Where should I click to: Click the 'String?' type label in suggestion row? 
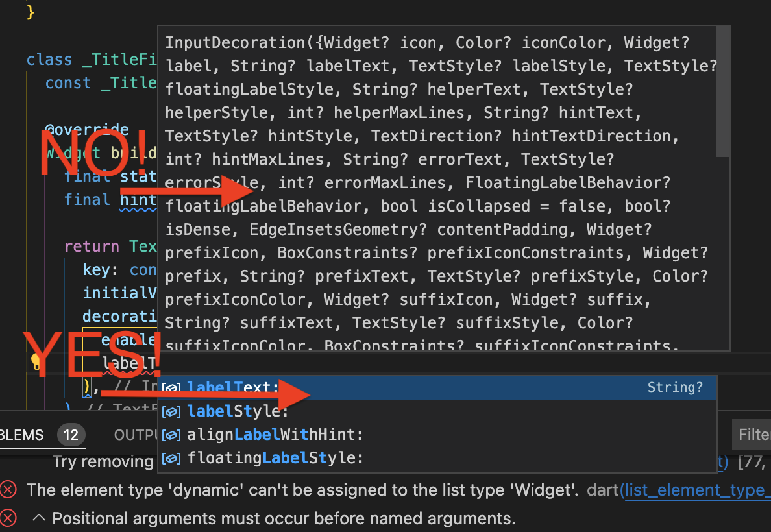[675, 387]
